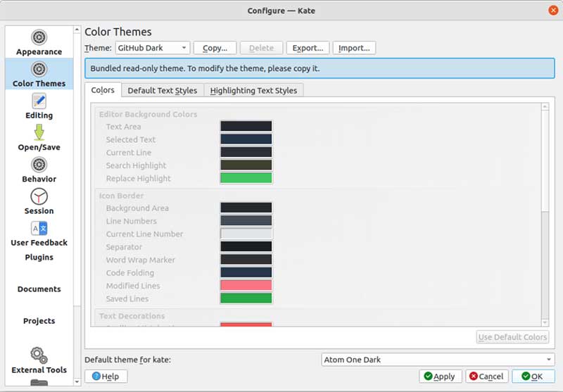Select the Colors tab
Viewport: 563px width, 392px height.
103,90
